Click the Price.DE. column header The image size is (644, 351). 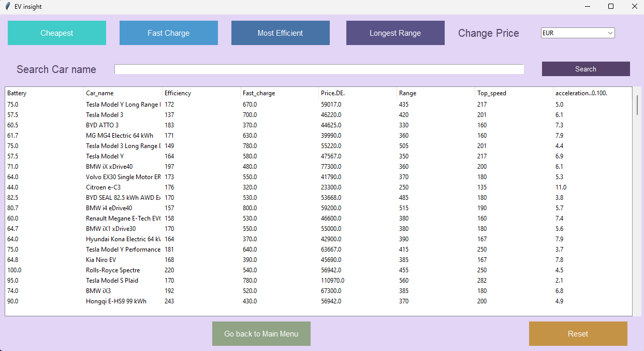(358, 93)
